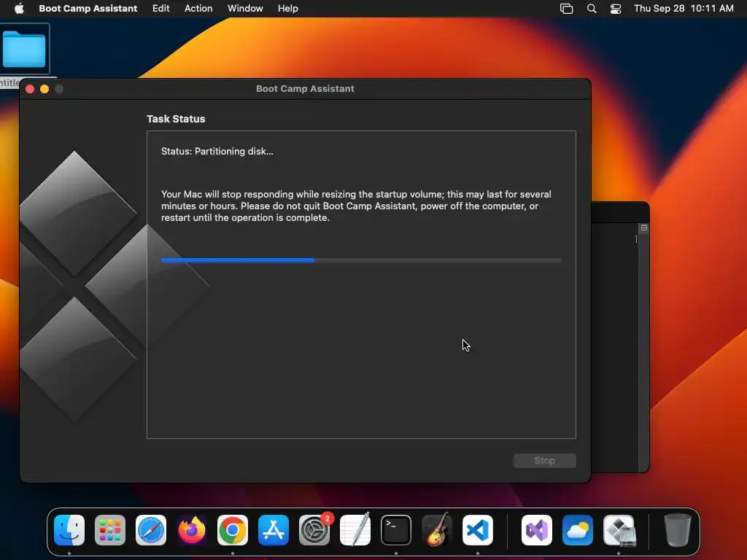747x560 pixels.
Task: Open the Window menu
Action: coord(245,9)
